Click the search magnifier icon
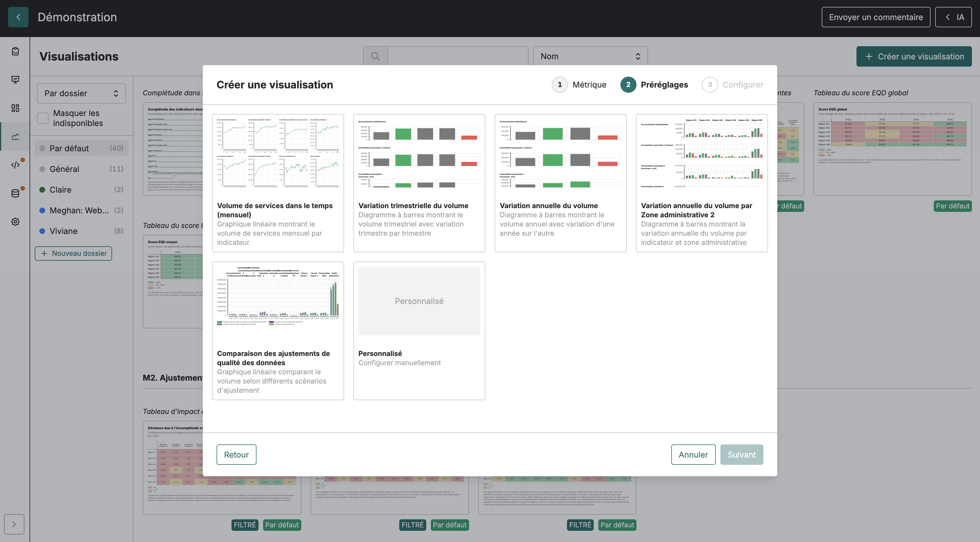The image size is (980, 542). click(x=375, y=56)
